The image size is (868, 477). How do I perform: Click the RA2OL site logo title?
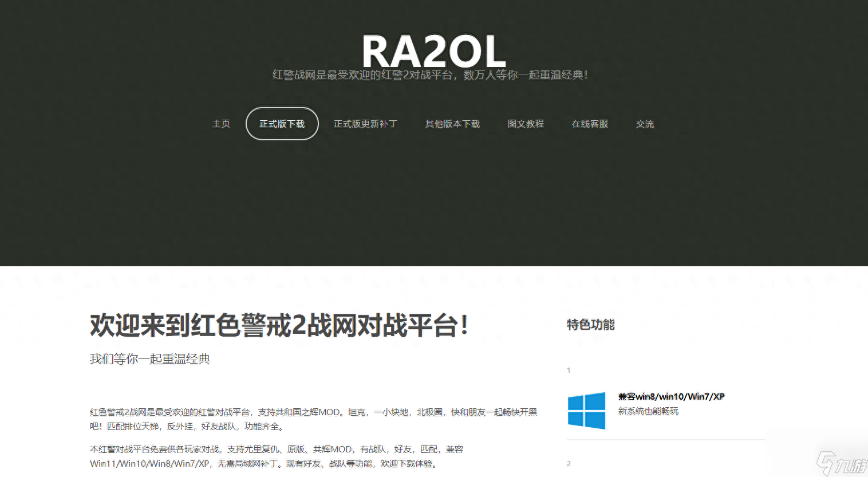[x=434, y=51]
